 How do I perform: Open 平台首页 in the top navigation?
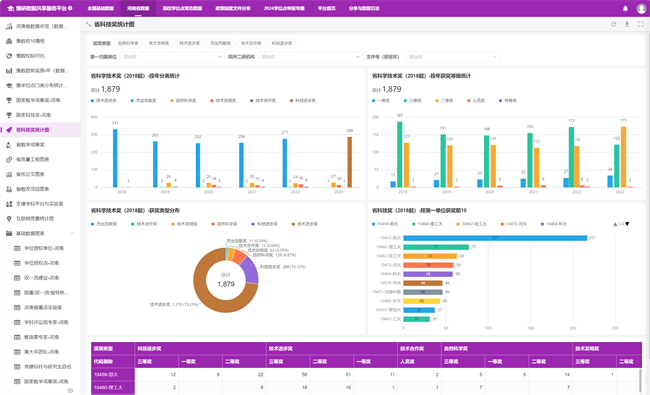[327, 8]
